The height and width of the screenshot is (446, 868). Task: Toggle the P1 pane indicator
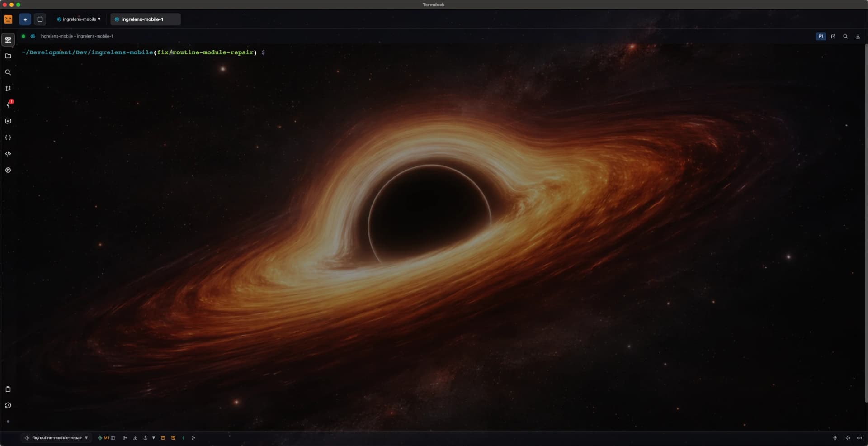coord(821,36)
